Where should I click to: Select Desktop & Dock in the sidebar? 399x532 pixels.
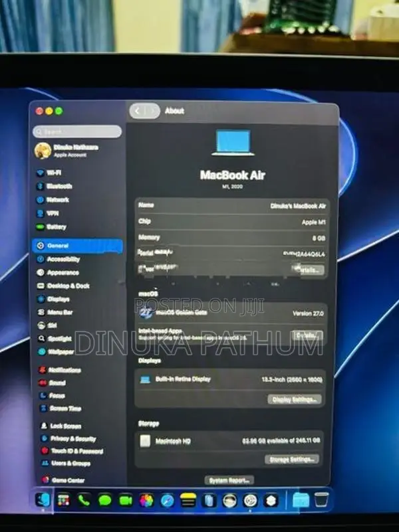tap(63, 286)
